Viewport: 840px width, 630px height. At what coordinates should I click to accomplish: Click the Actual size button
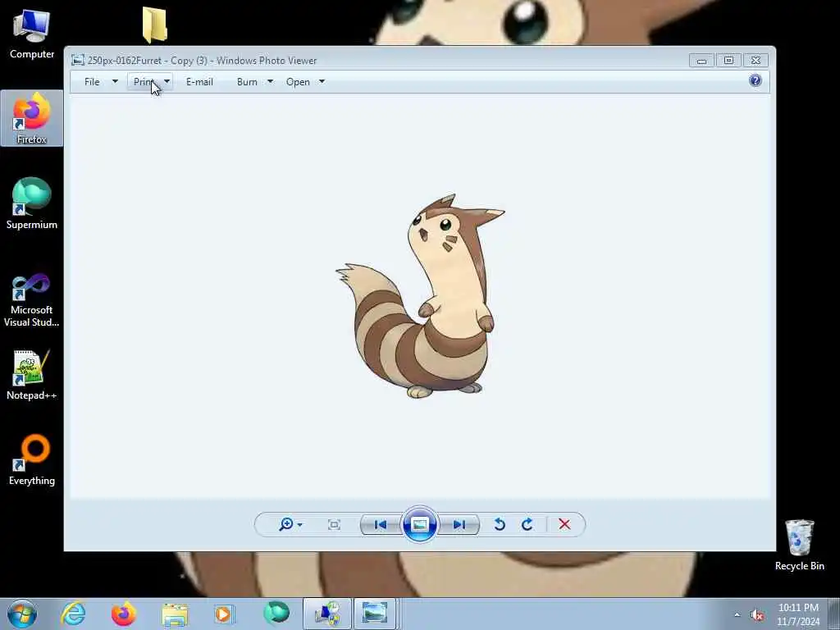click(335, 524)
